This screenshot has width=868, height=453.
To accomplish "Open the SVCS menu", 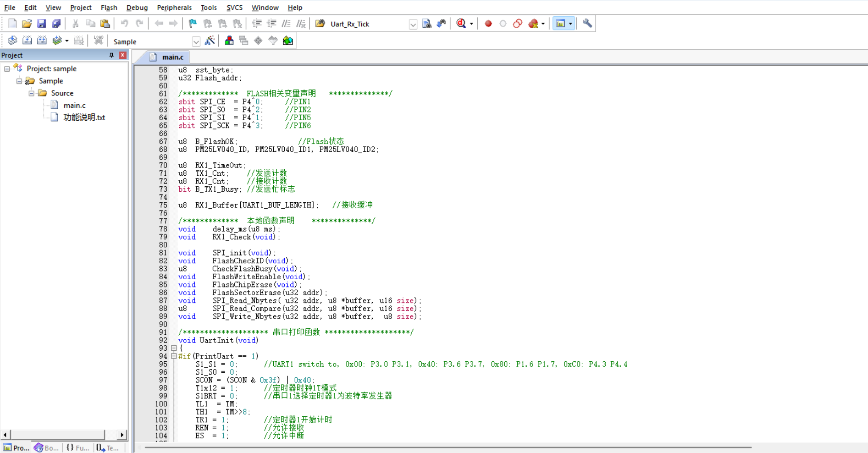I will click(234, 7).
